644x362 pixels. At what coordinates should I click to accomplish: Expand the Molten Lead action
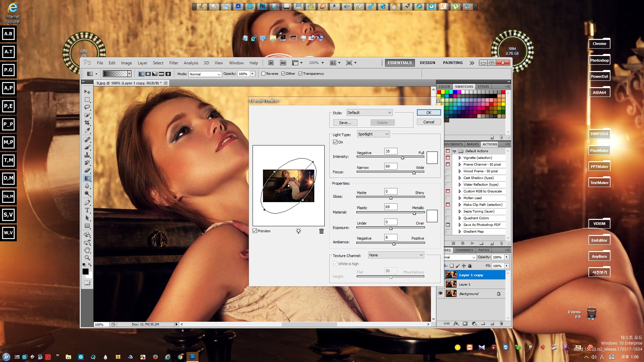tap(460, 198)
